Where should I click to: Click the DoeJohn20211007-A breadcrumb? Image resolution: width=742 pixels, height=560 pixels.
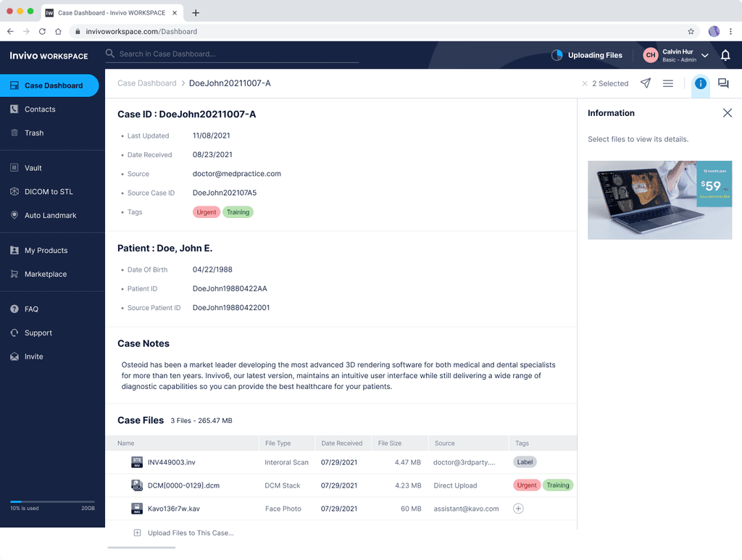(230, 83)
